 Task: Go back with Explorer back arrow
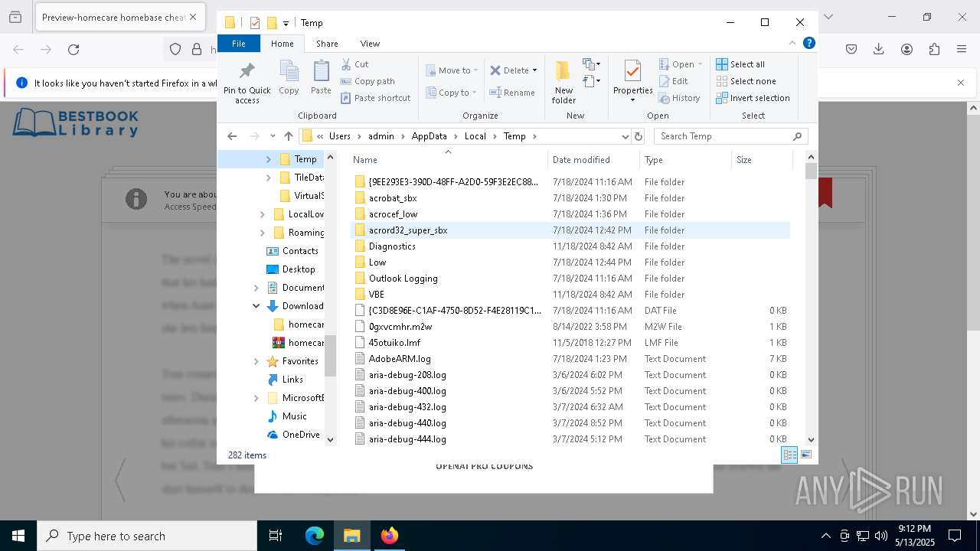[232, 136]
